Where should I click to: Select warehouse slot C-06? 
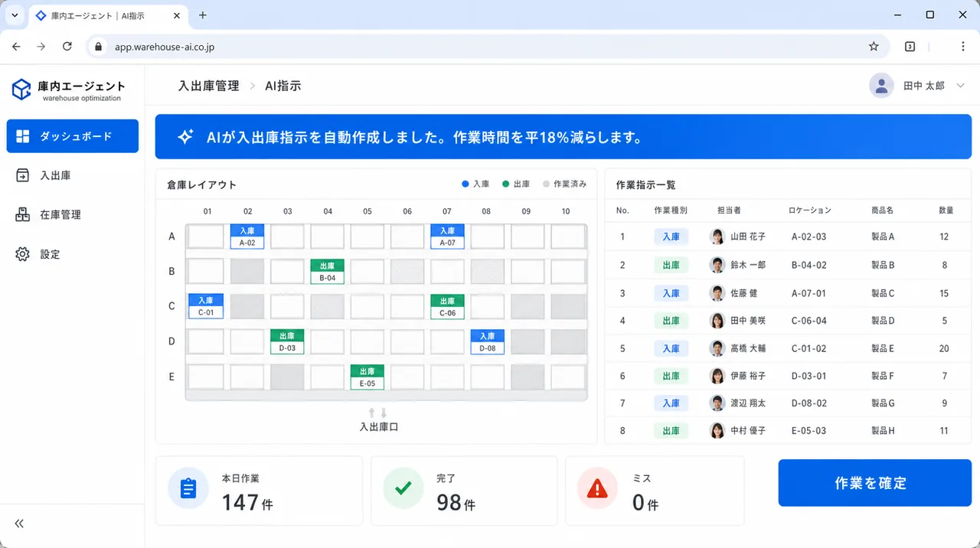click(x=447, y=306)
